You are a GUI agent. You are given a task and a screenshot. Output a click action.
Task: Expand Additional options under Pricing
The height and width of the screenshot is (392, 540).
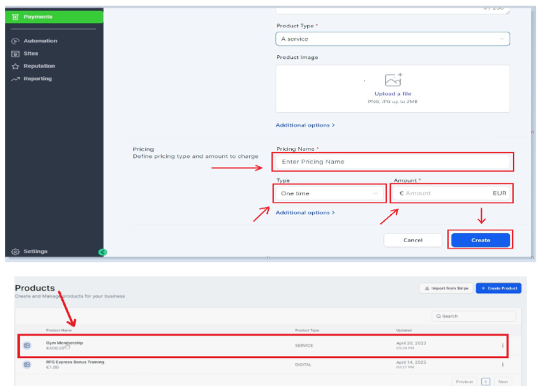tap(305, 212)
